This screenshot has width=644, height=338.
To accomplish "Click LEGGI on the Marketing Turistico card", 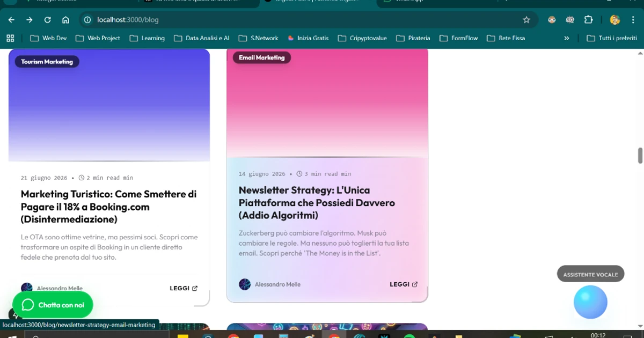I will click(183, 288).
